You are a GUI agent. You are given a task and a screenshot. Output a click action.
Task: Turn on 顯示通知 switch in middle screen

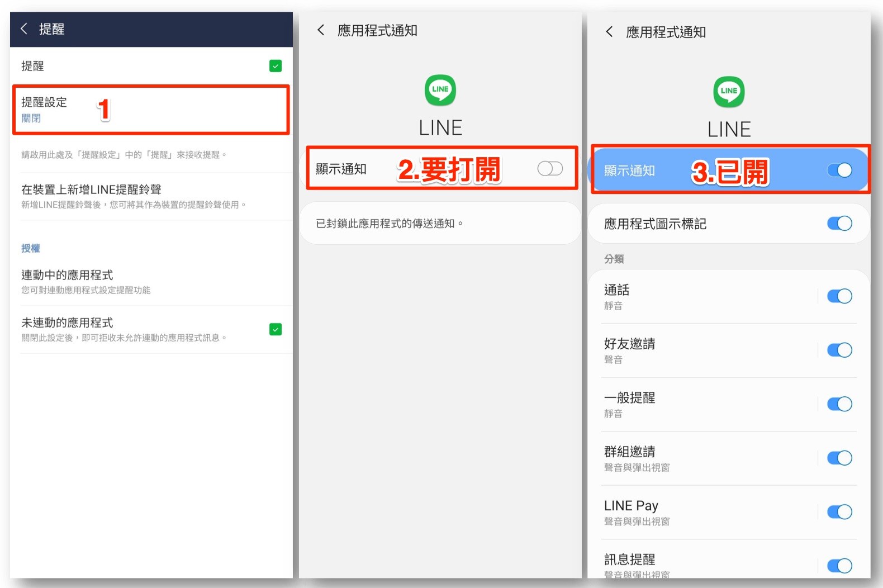click(550, 168)
